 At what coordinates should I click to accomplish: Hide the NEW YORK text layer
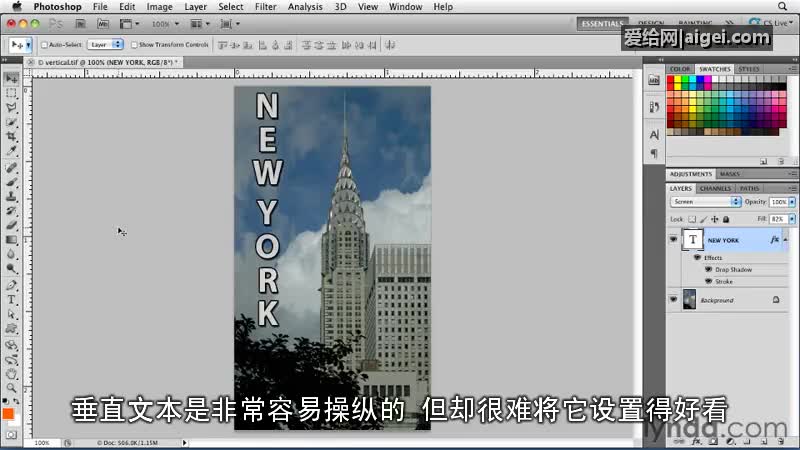673,240
